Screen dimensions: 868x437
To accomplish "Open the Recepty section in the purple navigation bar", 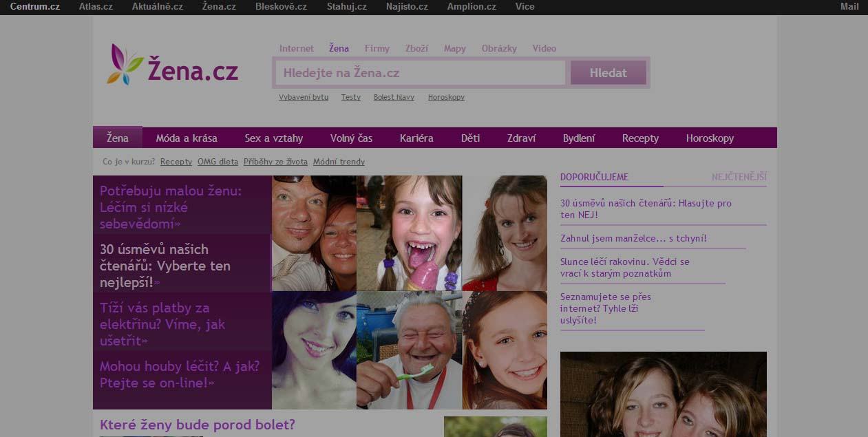I will pyautogui.click(x=640, y=138).
